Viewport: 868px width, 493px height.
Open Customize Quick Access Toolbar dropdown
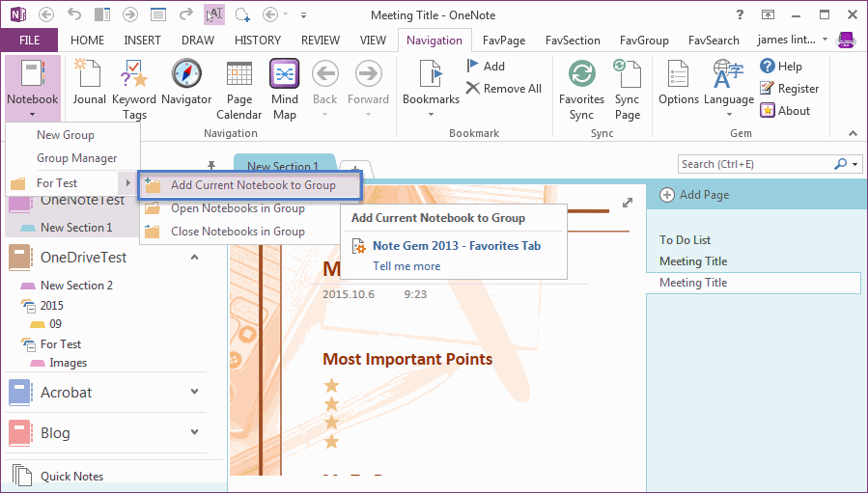point(304,15)
